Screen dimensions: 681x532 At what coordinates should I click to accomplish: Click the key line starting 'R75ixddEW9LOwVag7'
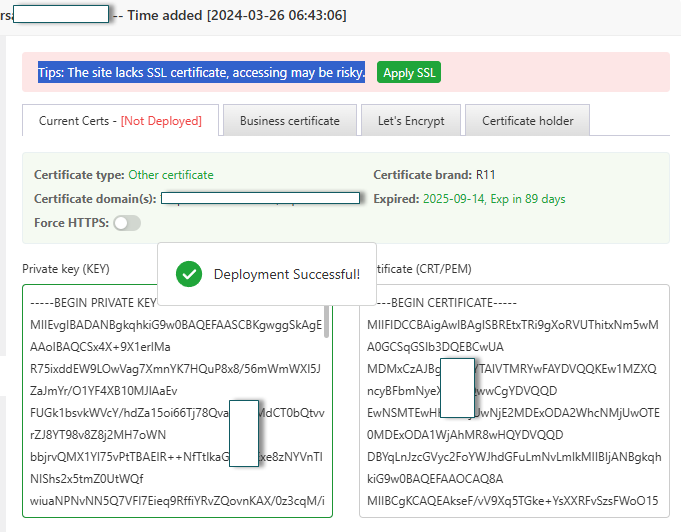point(175,369)
